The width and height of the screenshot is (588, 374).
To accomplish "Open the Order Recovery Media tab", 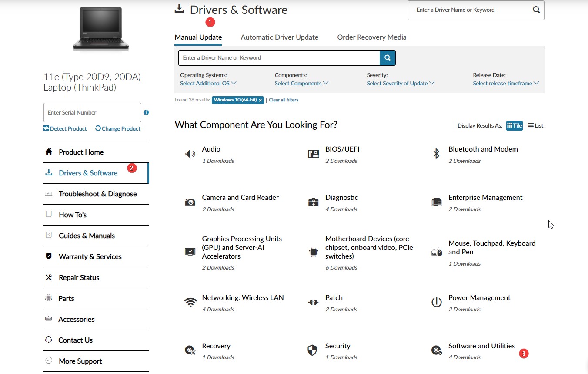I will click(371, 37).
